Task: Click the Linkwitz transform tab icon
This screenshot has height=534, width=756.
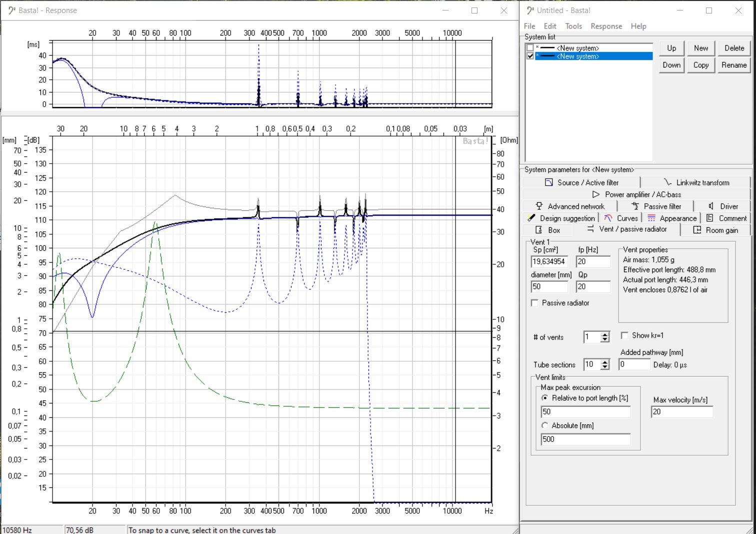Action: (668, 183)
